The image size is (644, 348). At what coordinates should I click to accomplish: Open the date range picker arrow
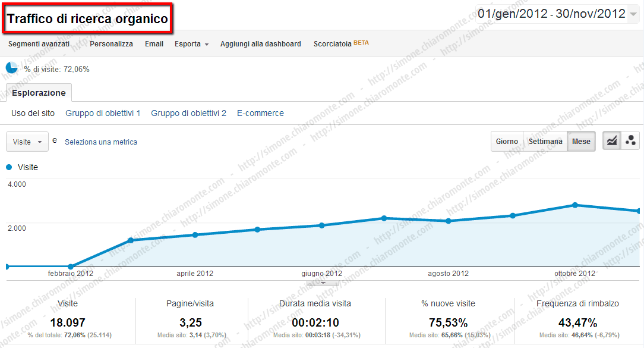tap(633, 14)
